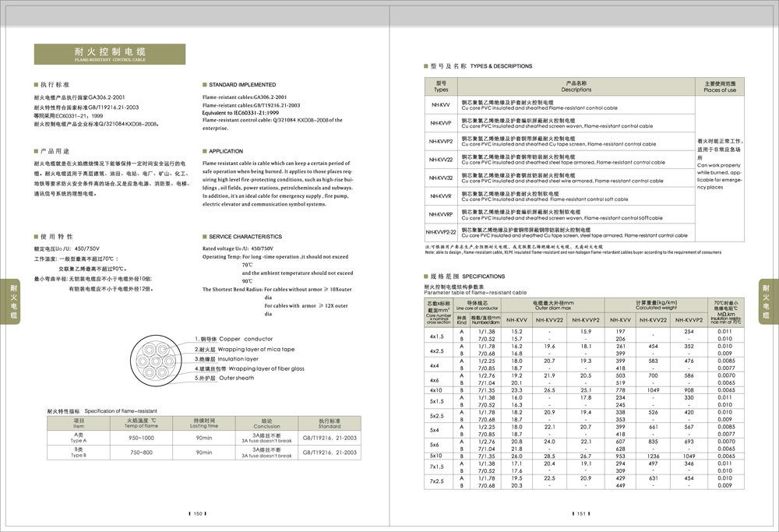Click the 4x4 row label
This screenshot has width=779, height=532.
(x=435, y=365)
